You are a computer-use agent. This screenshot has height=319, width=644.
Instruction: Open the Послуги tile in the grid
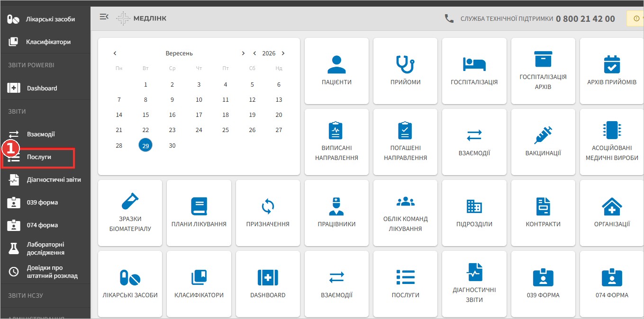pyautogui.click(x=405, y=284)
